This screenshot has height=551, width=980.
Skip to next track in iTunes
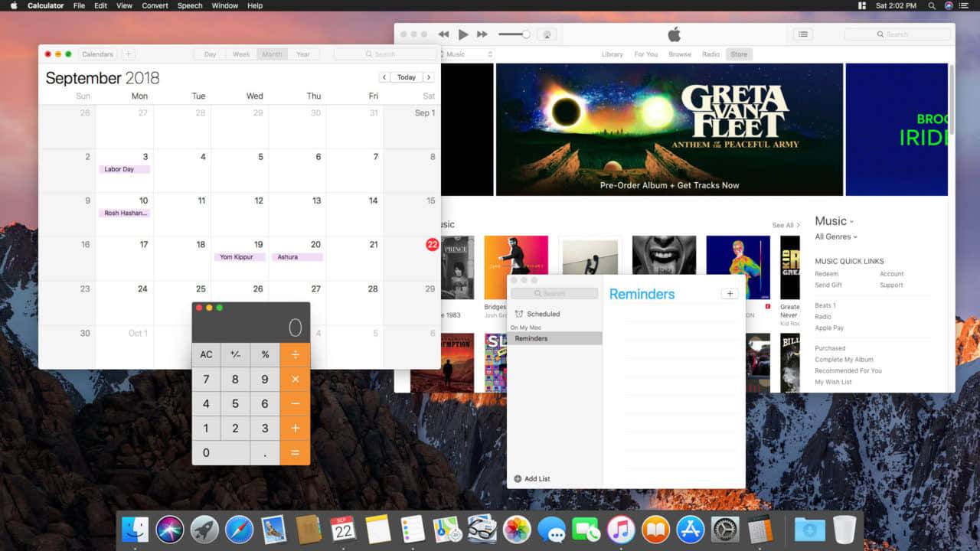482,34
